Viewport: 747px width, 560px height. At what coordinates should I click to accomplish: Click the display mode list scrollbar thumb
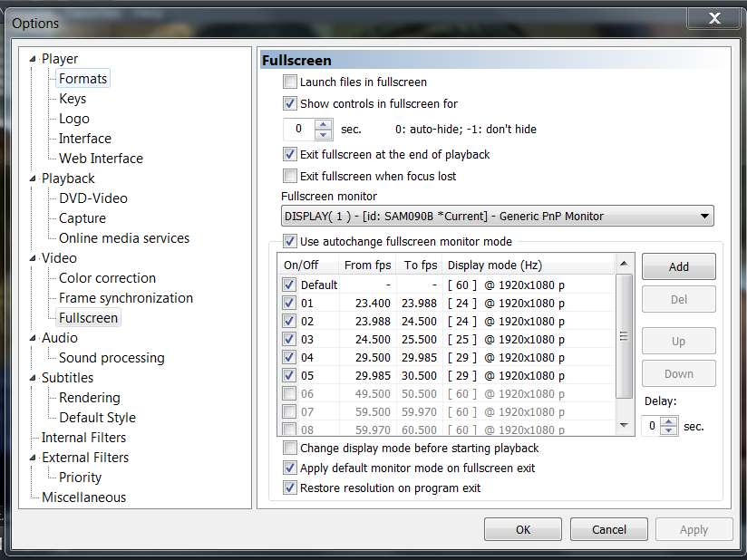pos(624,336)
